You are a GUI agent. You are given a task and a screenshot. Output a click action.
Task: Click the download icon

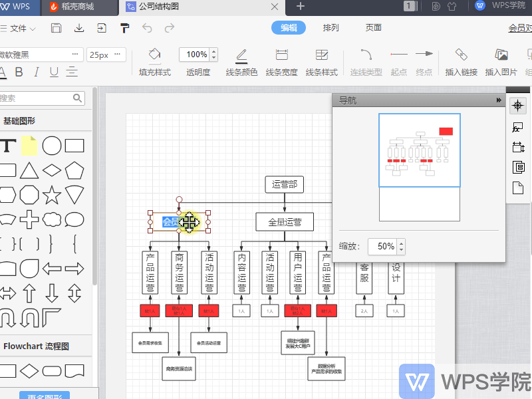tap(79, 28)
